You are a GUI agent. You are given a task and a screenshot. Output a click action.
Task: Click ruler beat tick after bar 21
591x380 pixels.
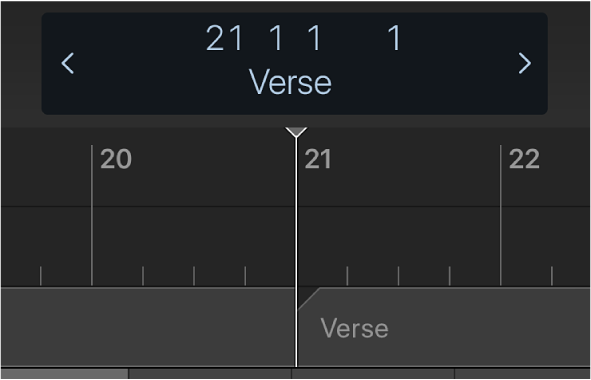[347, 276]
